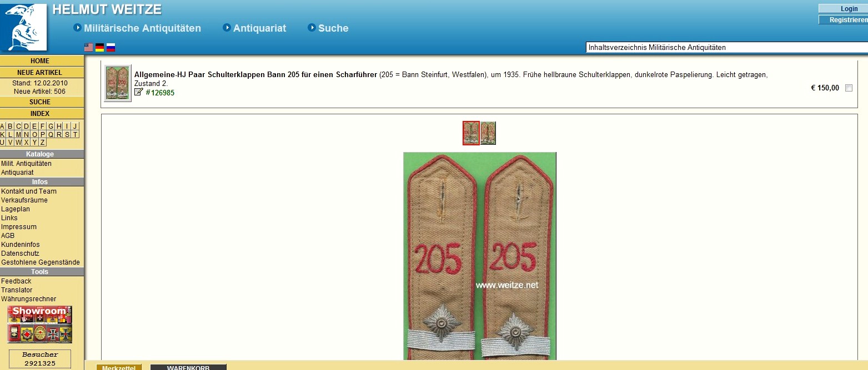Open AGB link
The image size is (868, 370).
point(8,236)
